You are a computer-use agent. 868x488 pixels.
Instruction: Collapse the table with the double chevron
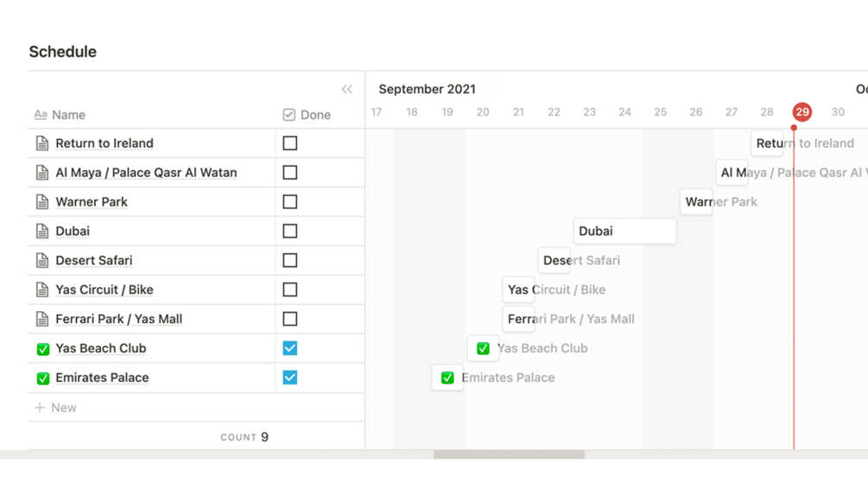click(x=346, y=89)
